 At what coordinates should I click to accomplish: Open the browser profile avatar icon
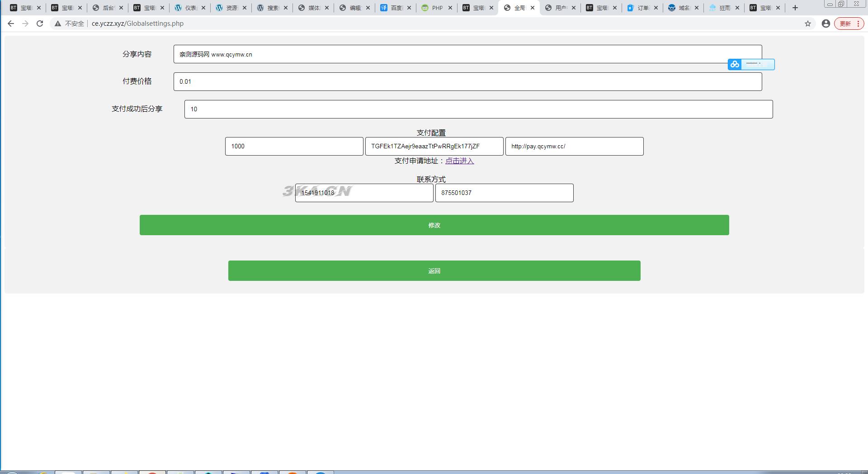pyautogui.click(x=826, y=24)
